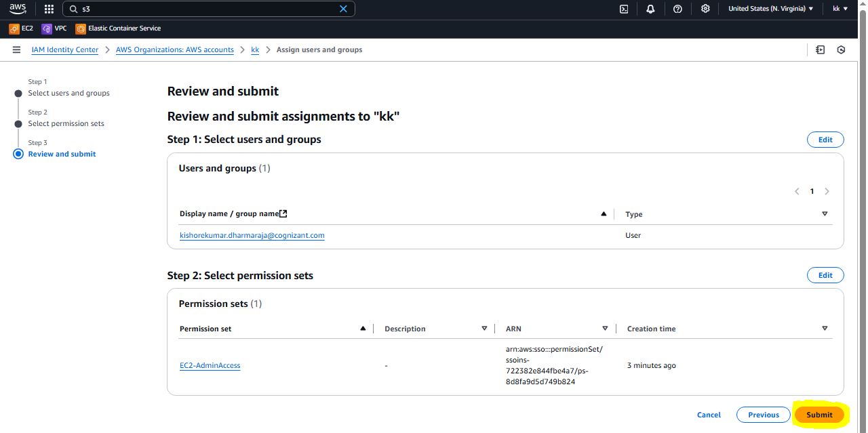Click the search input field
This screenshot has width=868, height=433.
(x=203, y=9)
